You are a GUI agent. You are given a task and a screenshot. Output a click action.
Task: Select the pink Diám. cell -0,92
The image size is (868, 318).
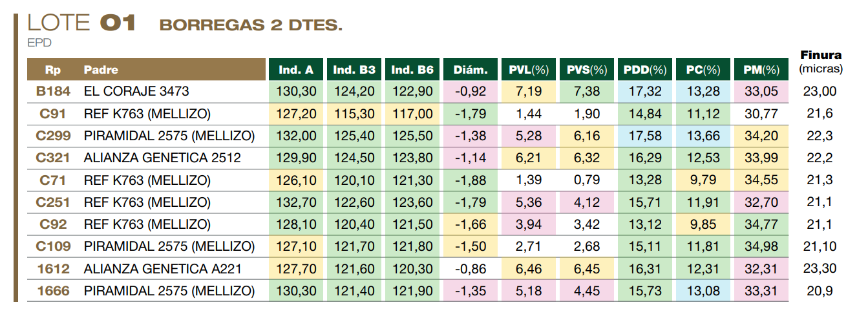[x=471, y=92]
